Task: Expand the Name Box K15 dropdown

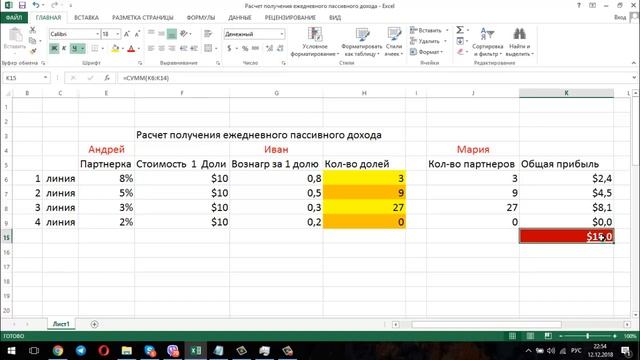Action: 45,78
